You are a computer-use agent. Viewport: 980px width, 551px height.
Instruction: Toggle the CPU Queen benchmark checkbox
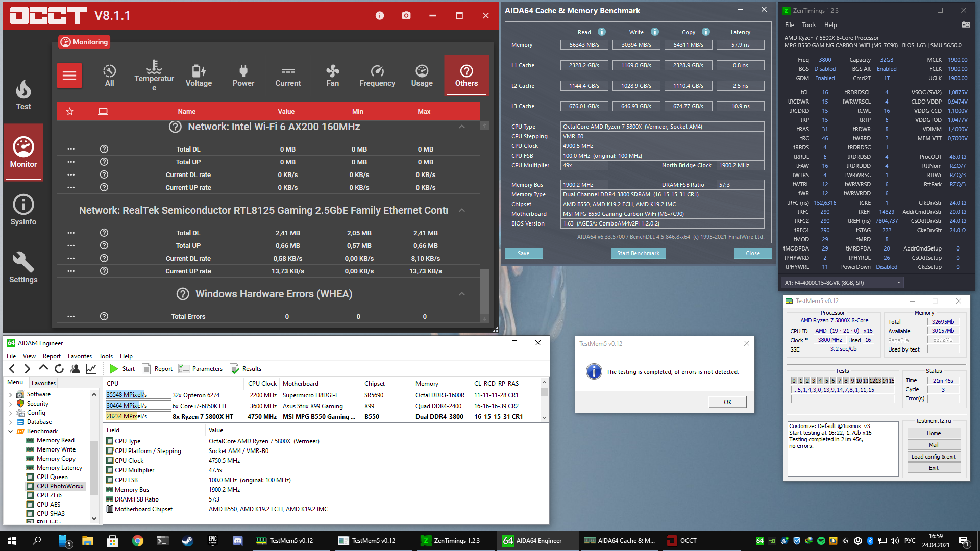30,477
